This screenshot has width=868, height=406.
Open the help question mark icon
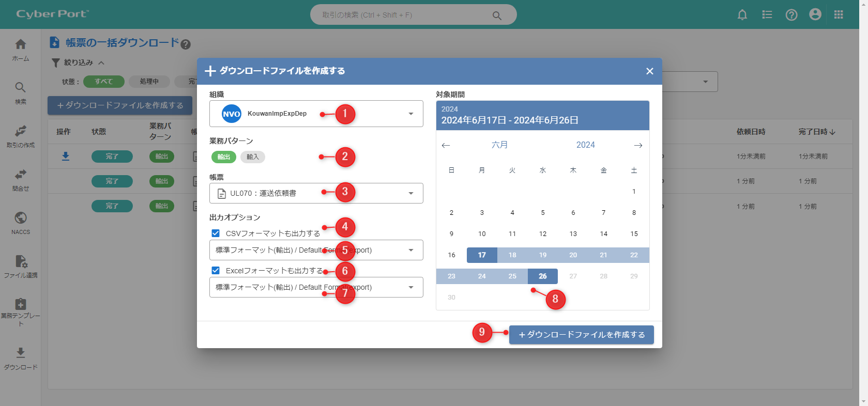click(x=791, y=15)
